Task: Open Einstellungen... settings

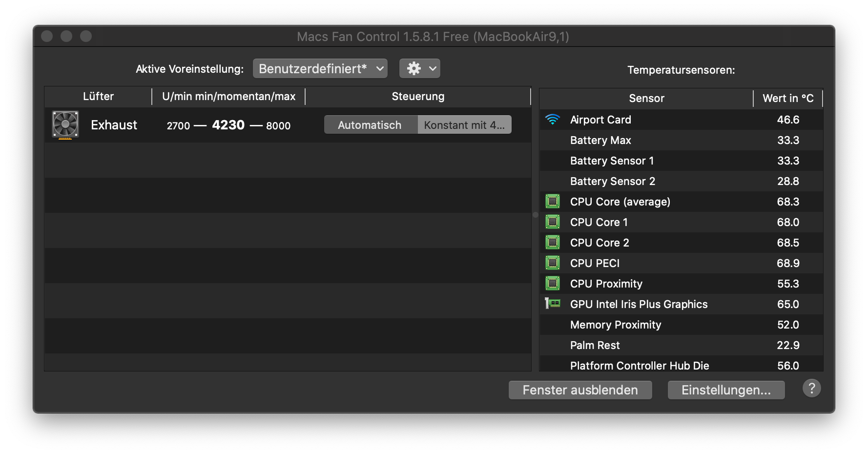Action: [x=726, y=390]
